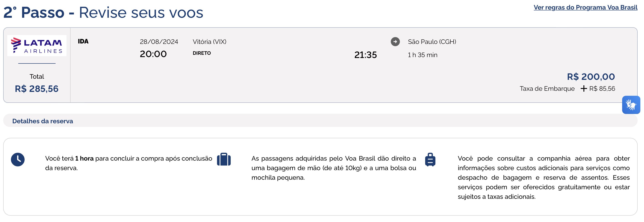Viewport: 644px width, 222px height.
Task: Click the DIRETO flight type label
Action: 202,53
